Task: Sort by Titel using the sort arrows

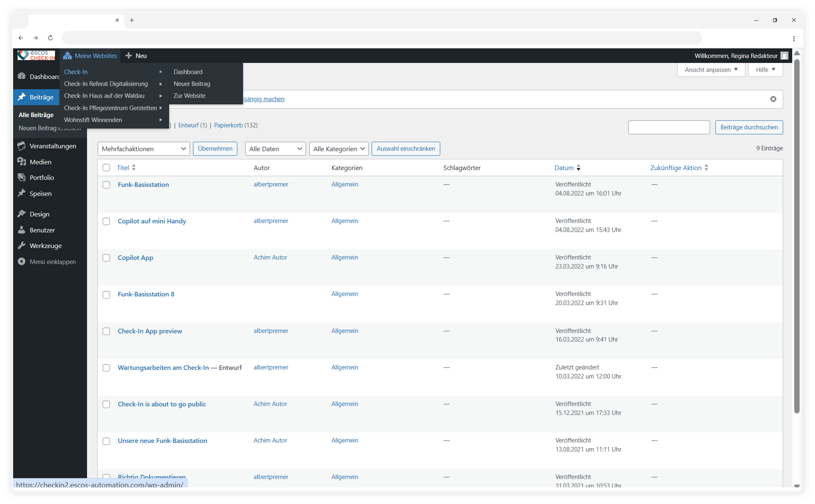Action: coord(134,168)
